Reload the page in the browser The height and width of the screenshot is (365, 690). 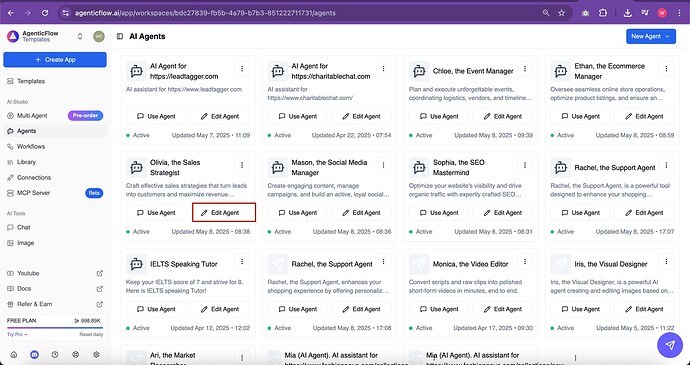tap(45, 13)
